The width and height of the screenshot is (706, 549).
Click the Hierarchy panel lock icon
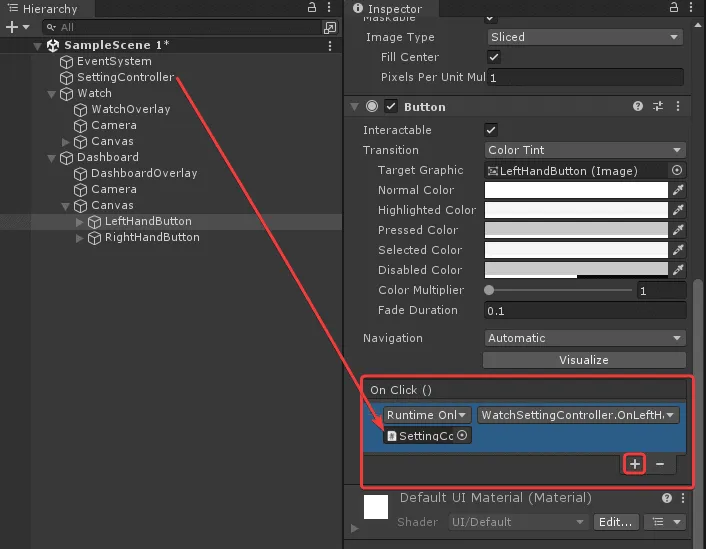click(x=312, y=7)
